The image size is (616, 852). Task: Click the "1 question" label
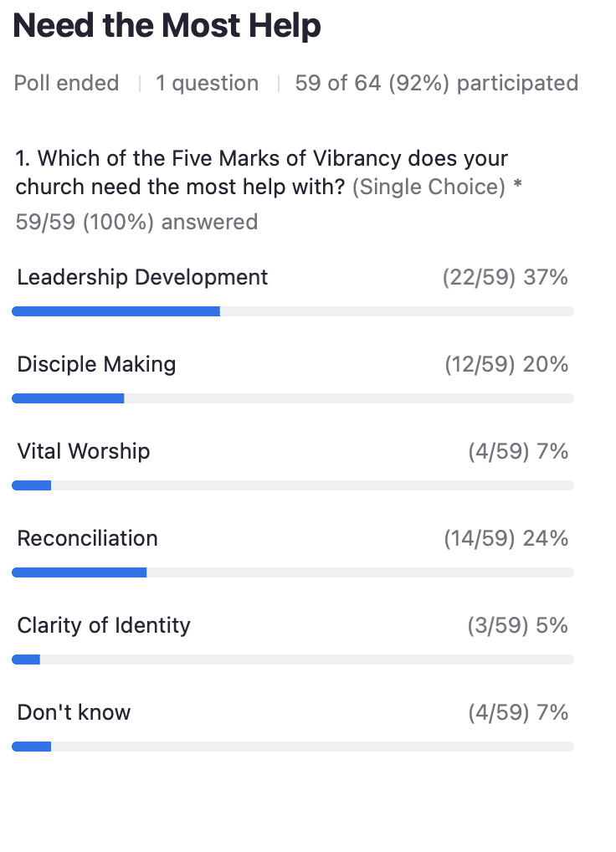(x=207, y=84)
